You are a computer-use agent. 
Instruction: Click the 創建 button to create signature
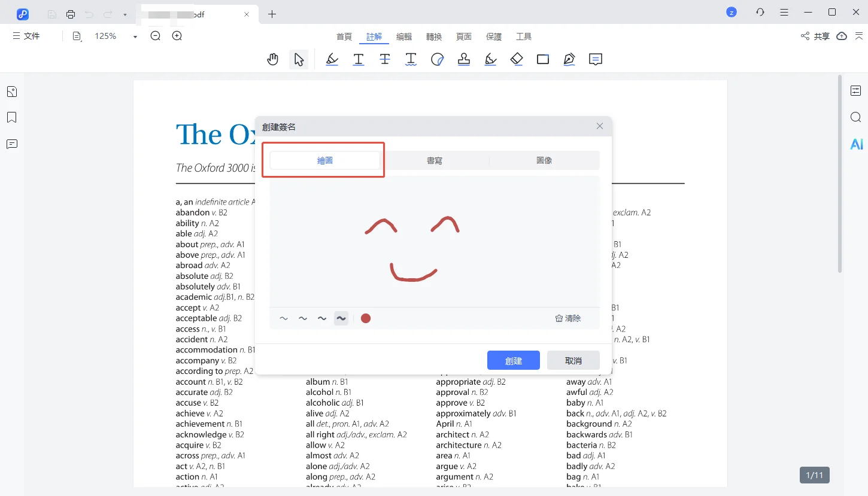[514, 361]
